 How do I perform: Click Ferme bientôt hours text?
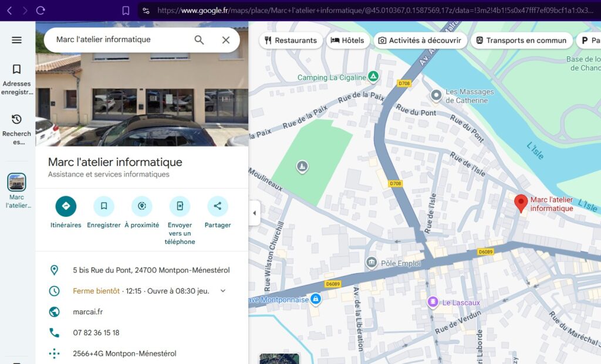pos(96,291)
